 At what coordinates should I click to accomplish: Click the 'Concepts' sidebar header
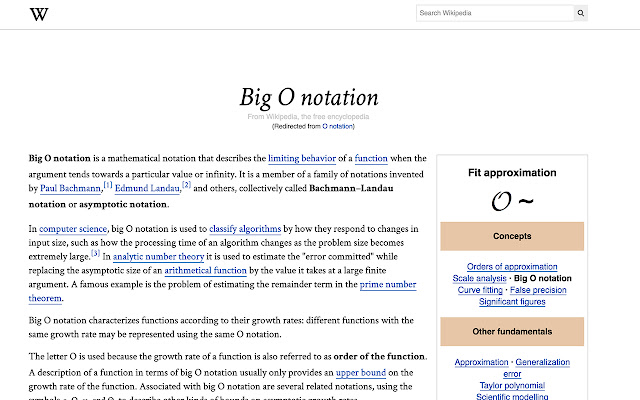tap(512, 236)
